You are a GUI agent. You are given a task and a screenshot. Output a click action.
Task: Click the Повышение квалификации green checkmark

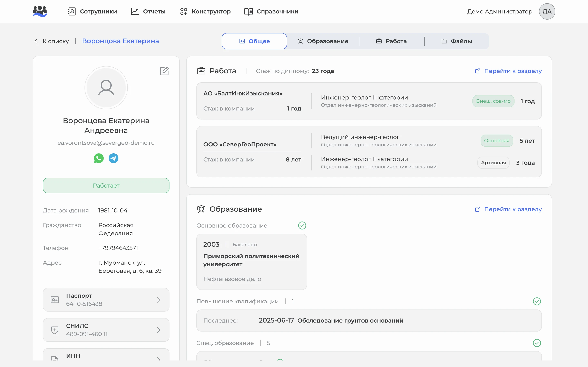click(x=537, y=301)
